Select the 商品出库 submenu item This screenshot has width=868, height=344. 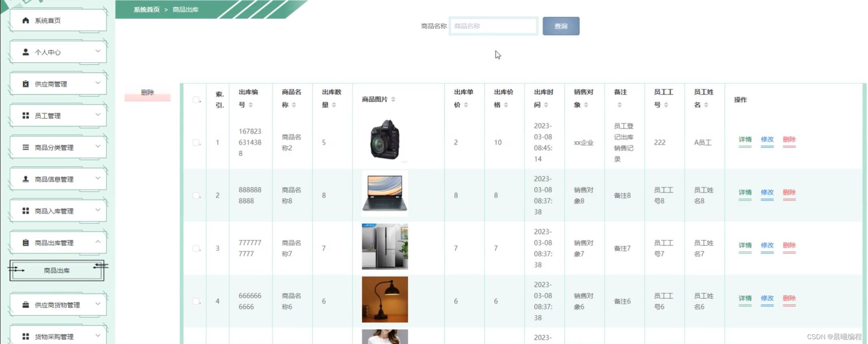coord(57,271)
